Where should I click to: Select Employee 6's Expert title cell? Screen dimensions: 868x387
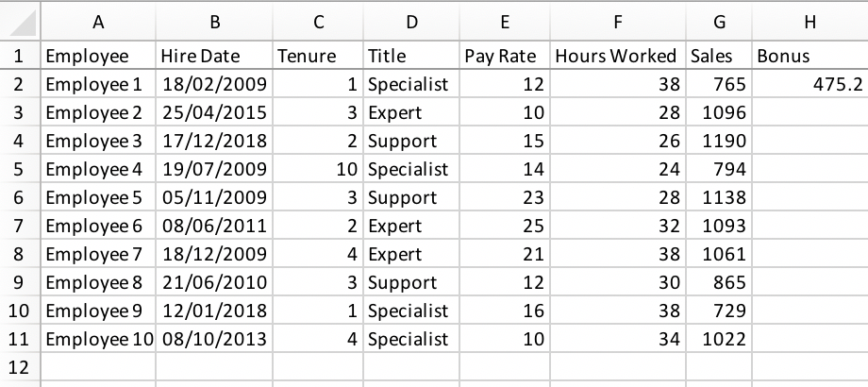point(410,226)
